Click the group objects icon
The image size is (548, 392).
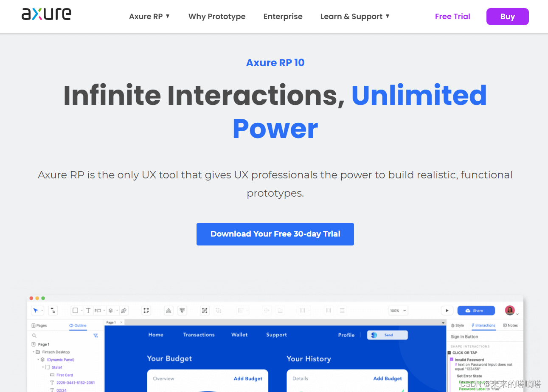coord(205,310)
